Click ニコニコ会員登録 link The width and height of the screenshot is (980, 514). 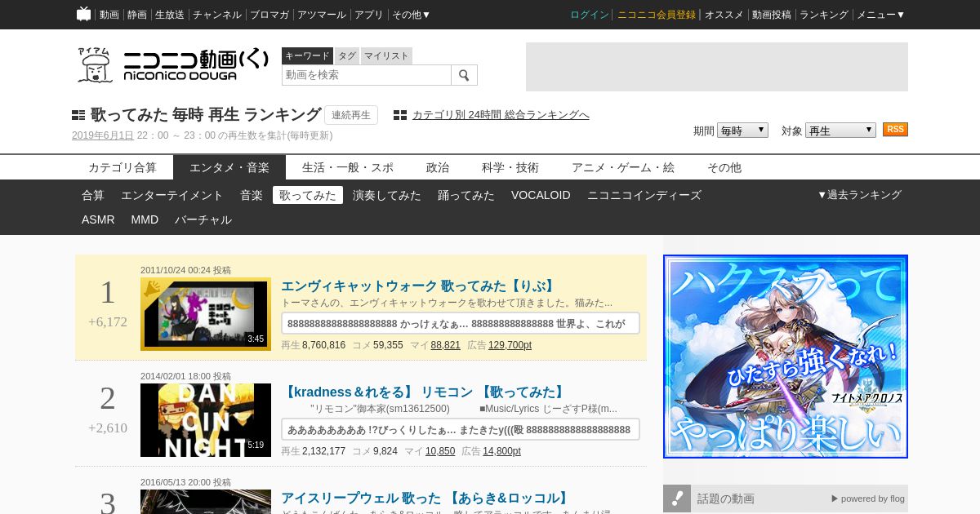(657, 15)
